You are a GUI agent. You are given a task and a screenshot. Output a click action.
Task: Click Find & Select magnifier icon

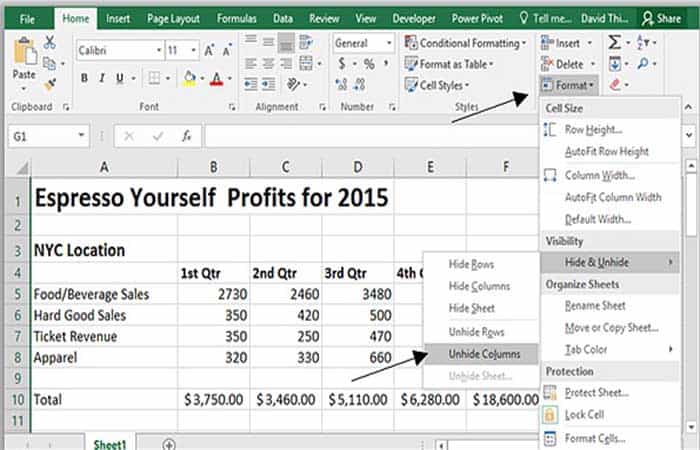(x=643, y=64)
